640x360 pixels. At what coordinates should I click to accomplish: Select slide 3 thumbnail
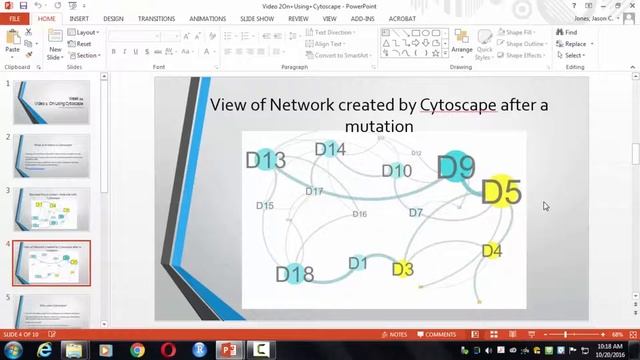tap(51, 209)
